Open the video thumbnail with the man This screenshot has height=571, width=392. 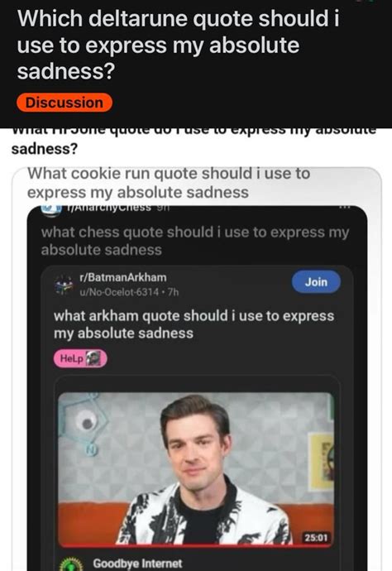(x=196, y=468)
